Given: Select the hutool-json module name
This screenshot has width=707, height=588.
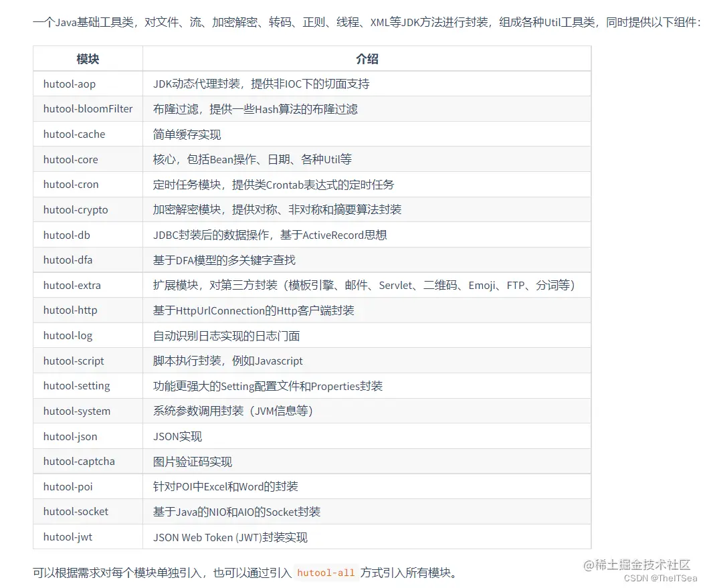Looking at the screenshot, I should click(x=70, y=436).
